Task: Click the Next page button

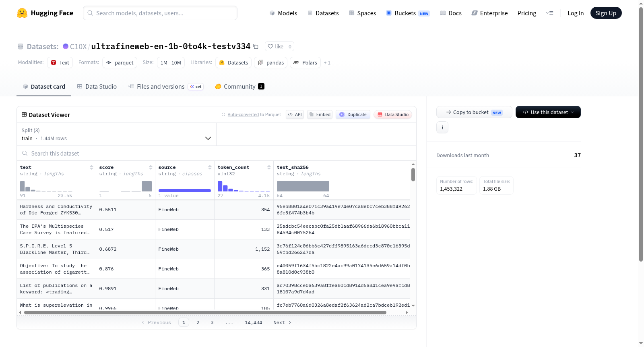Action: 282,322
